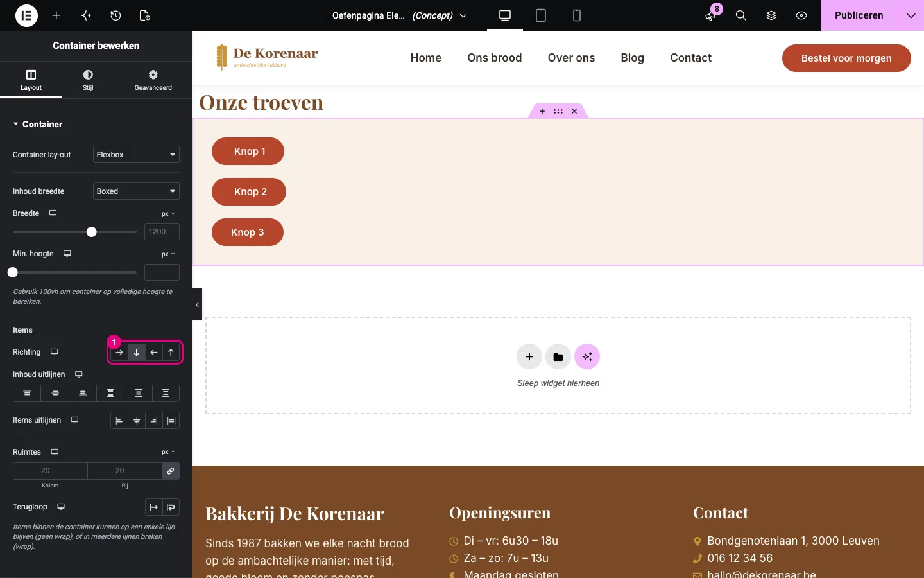The width and height of the screenshot is (924, 578).
Task: Open the Elementor logo main menu
Action: tap(26, 15)
